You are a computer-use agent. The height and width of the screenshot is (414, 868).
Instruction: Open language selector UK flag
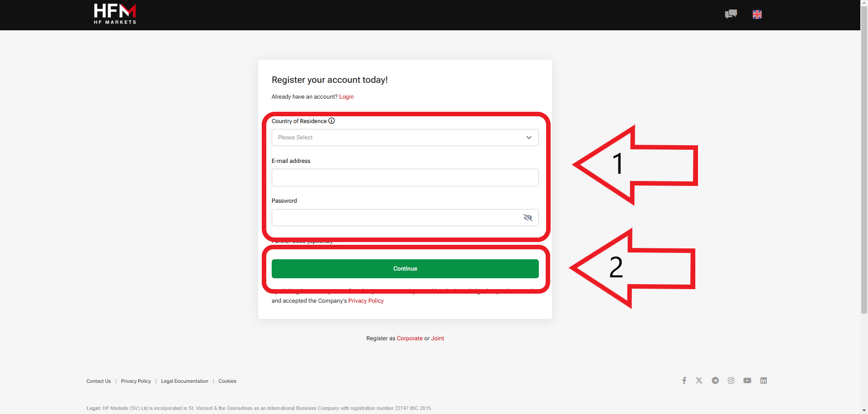(x=757, y=14)
